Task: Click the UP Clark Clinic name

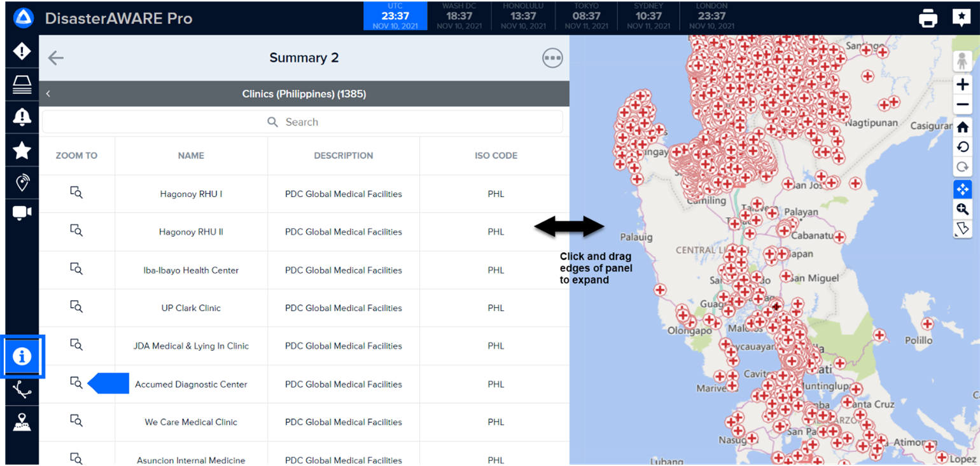Action: (191, 308)
